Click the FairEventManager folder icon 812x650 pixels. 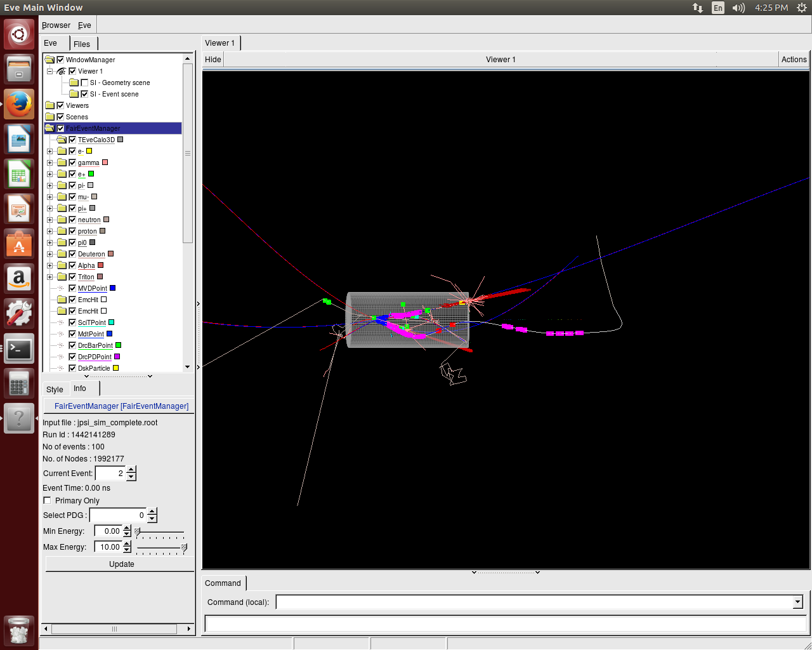click(49, 128)
